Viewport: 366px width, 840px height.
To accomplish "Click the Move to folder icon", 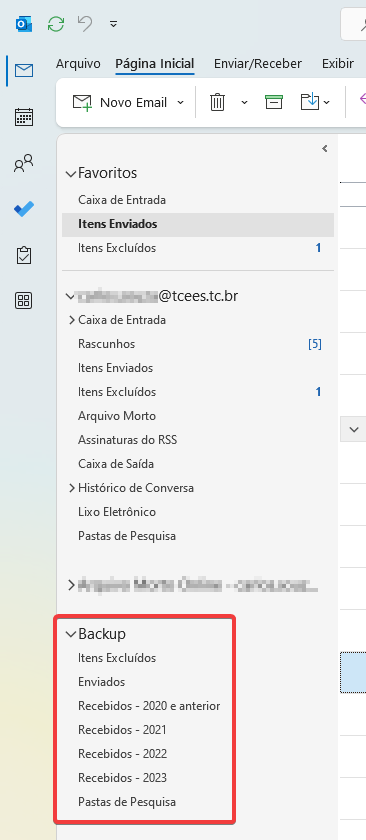I will (310, 102).
